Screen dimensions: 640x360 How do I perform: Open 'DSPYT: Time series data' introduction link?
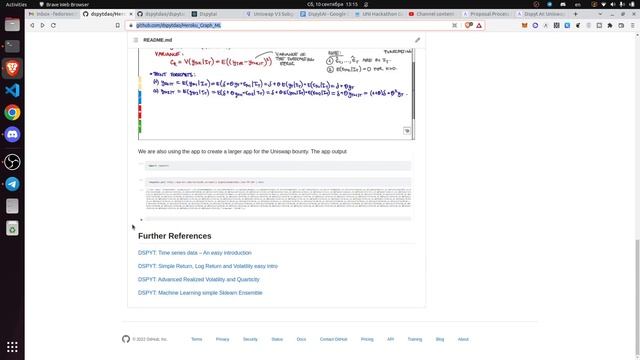(195, 253)
